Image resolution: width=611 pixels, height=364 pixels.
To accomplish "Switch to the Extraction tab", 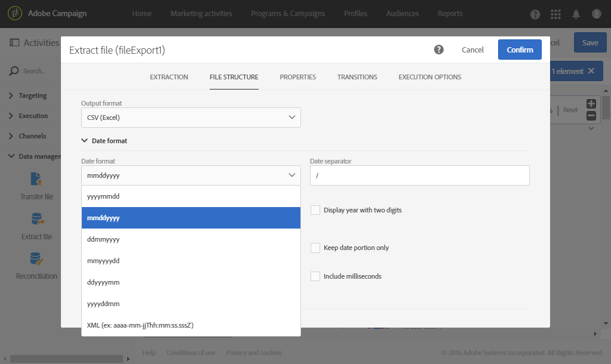I will click(x=168, y=77).
